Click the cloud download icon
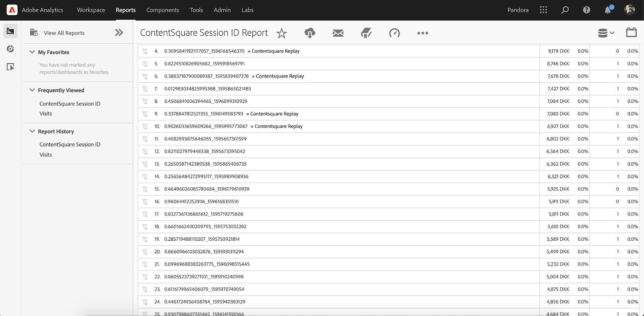This screenshot has height=316, width=644. 310,33
